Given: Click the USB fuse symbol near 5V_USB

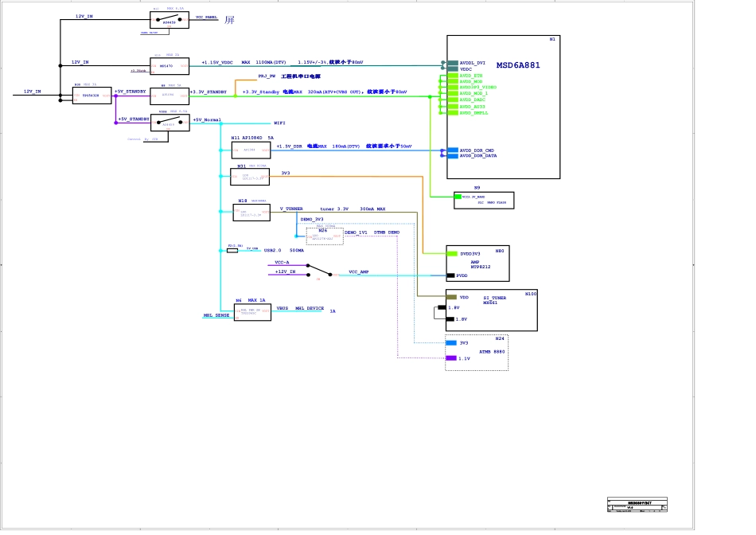Looking at the screenshot, I should (x=232, y=250).
